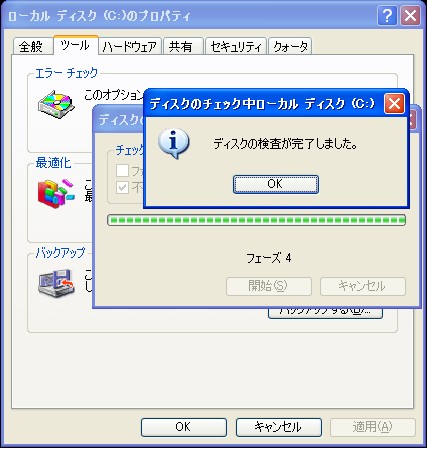Screen dimensions: 428x449
Task: Click the colorful defragment blocks icon
Action: pyautogui.click(x=56, y=194)
